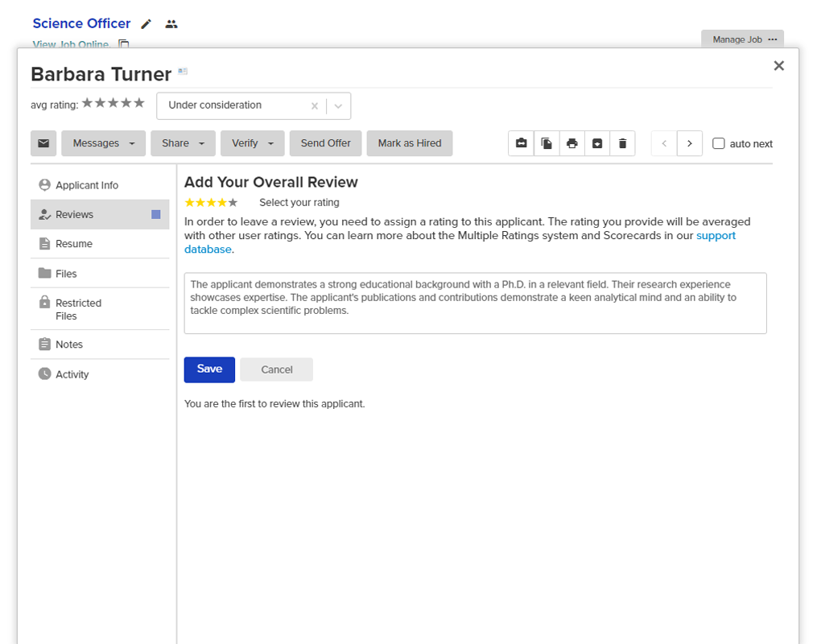Image resolution: width=817 pixels, height=644 pixels.
Task: Clear the Under consideration status with X
Action: pyautogui.click(x=315, y=105)
